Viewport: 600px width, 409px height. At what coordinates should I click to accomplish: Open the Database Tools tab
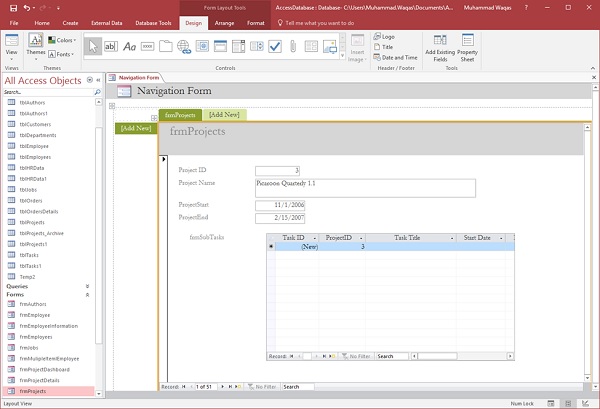click(156, 21)
